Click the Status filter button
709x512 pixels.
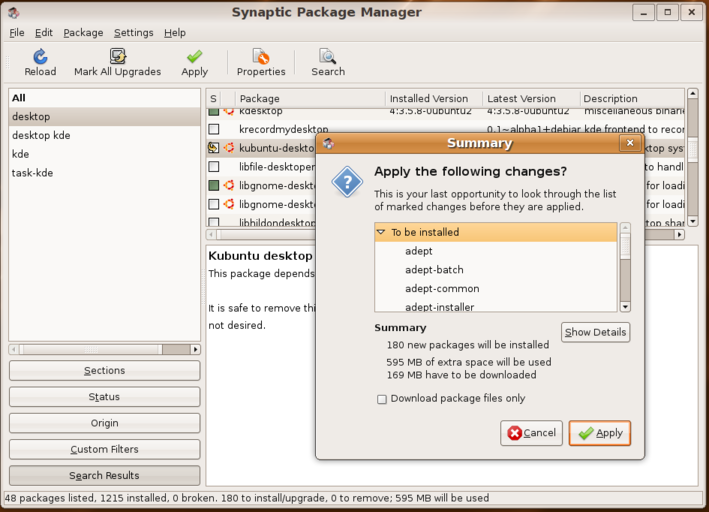click(104, 397)
